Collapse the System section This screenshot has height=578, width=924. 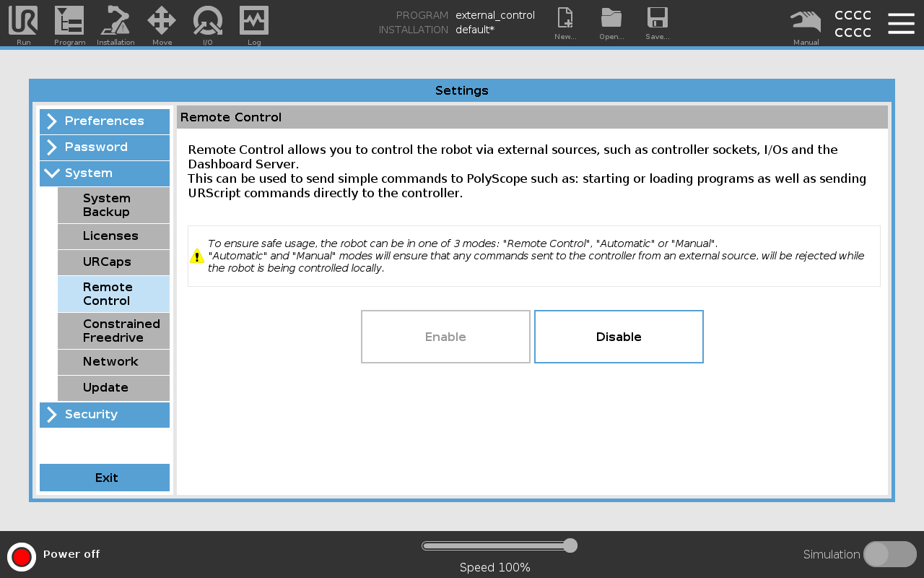tap(105, 173)
